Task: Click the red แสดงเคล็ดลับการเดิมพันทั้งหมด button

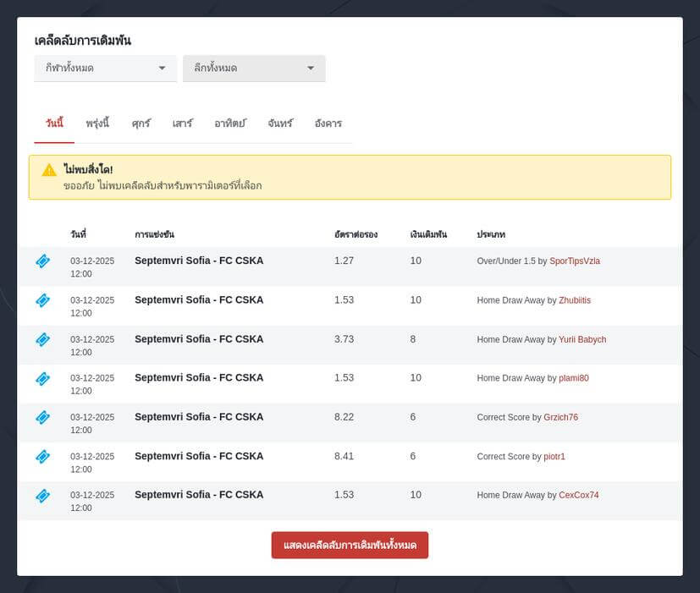Action: tap(350, 546)
